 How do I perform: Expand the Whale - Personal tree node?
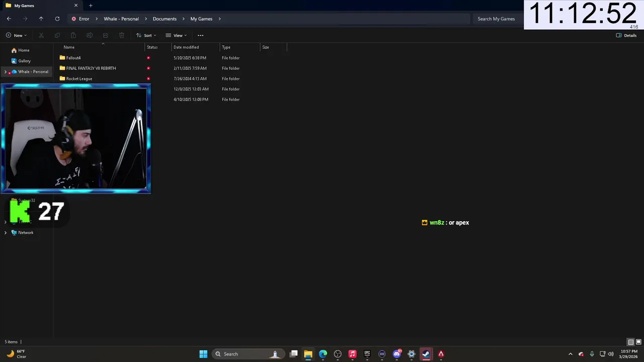pos(6,71)
